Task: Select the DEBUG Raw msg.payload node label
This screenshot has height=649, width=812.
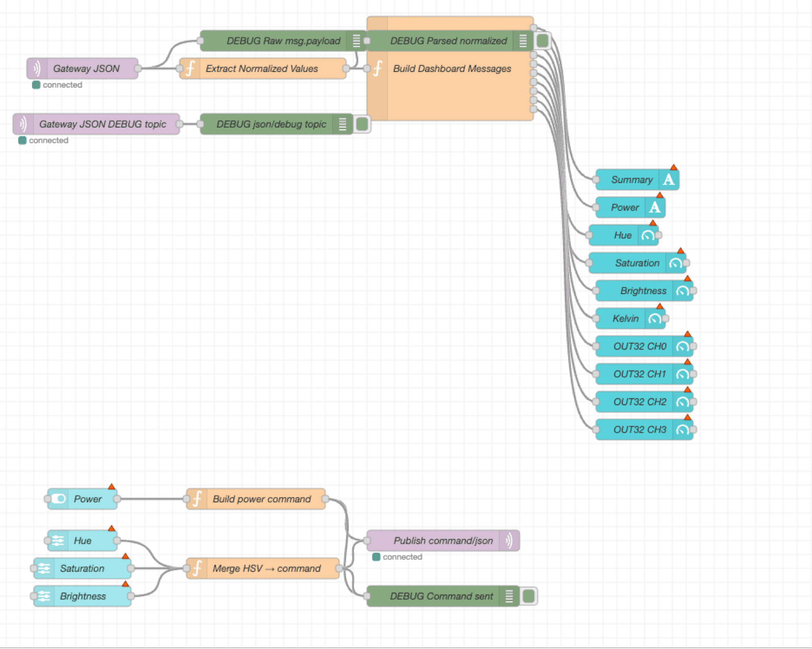Action: pyautogui.click(x=283, y=41)
